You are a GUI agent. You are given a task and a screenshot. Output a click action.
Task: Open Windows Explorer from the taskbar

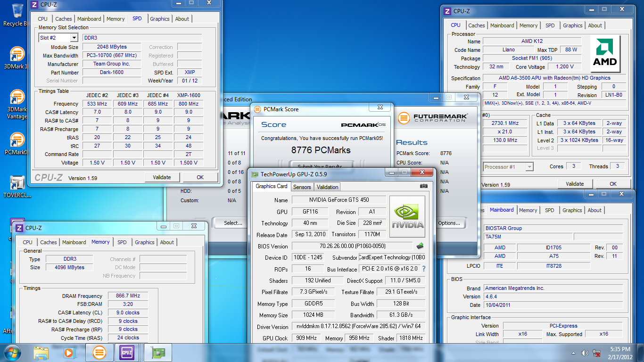pos(41,352)
